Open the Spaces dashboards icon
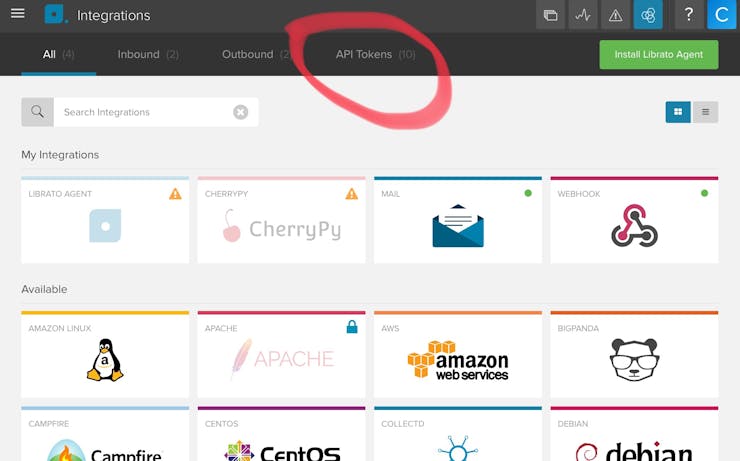 click(550, 15)
